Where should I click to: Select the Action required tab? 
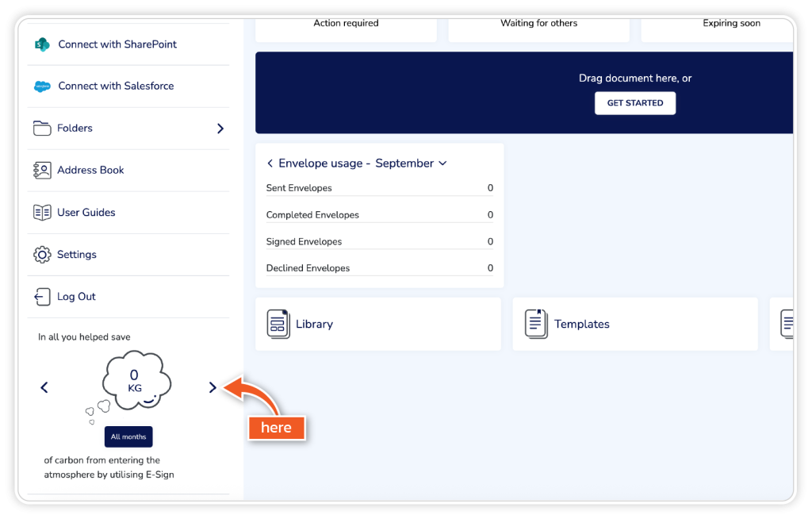tap(346, 25)
